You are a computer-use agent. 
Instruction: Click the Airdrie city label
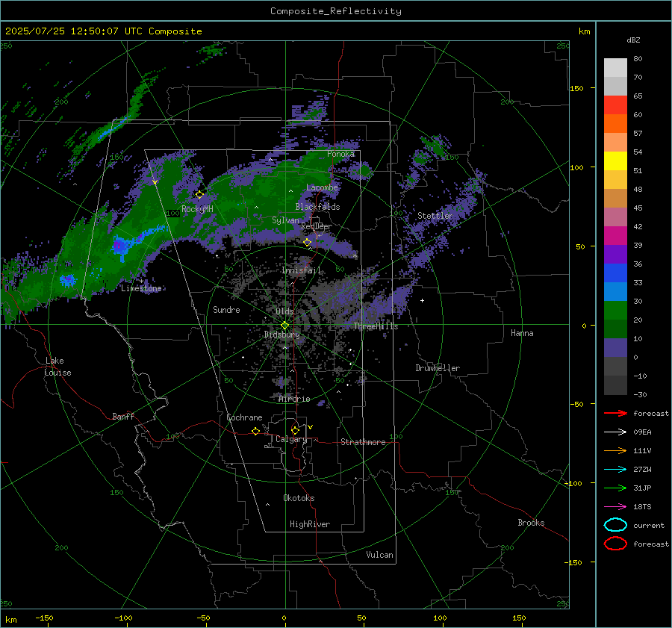point(294,399)
